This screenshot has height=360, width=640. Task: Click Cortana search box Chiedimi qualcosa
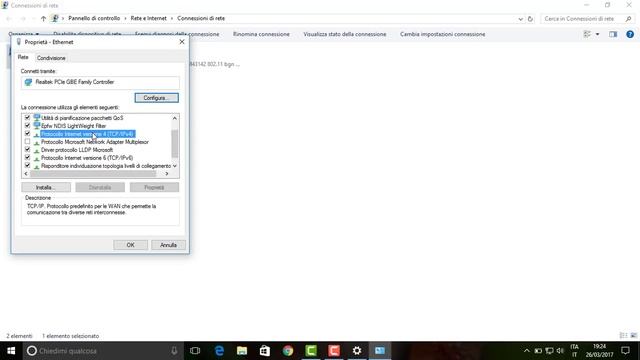click(102, 351)
